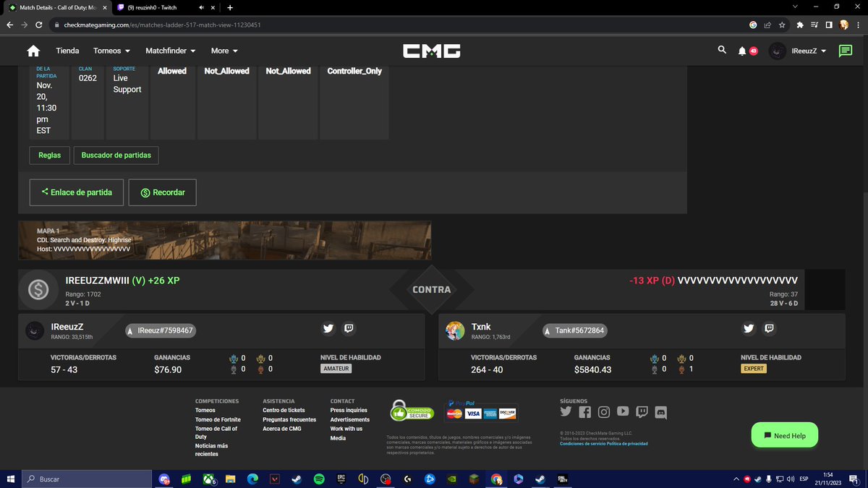Open Epic Games from the taskbar
This screenshot has width=868, height=488.
coord(341,479)
